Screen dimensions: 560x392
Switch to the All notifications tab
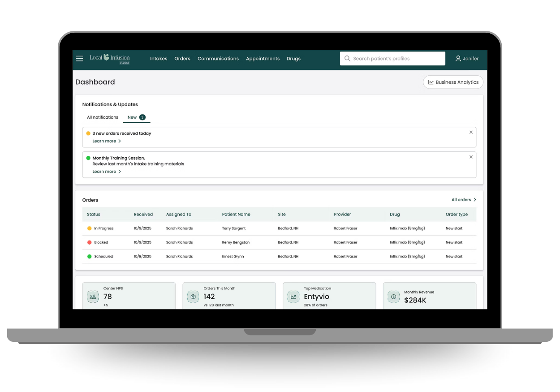tap(102, 117)
